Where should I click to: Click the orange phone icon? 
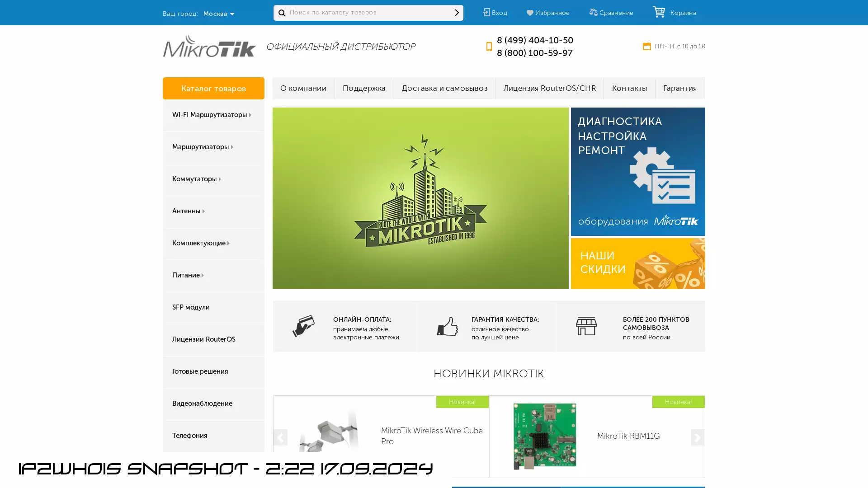coord(489,47)
